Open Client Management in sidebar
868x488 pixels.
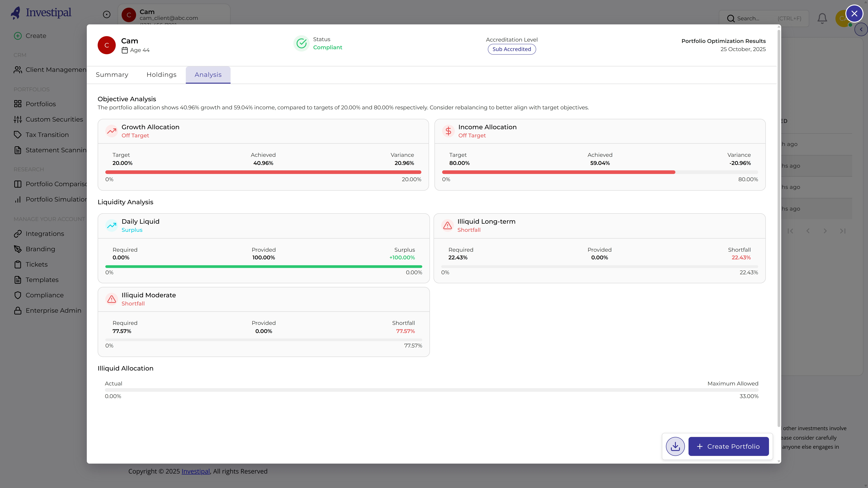pos(50,70)
